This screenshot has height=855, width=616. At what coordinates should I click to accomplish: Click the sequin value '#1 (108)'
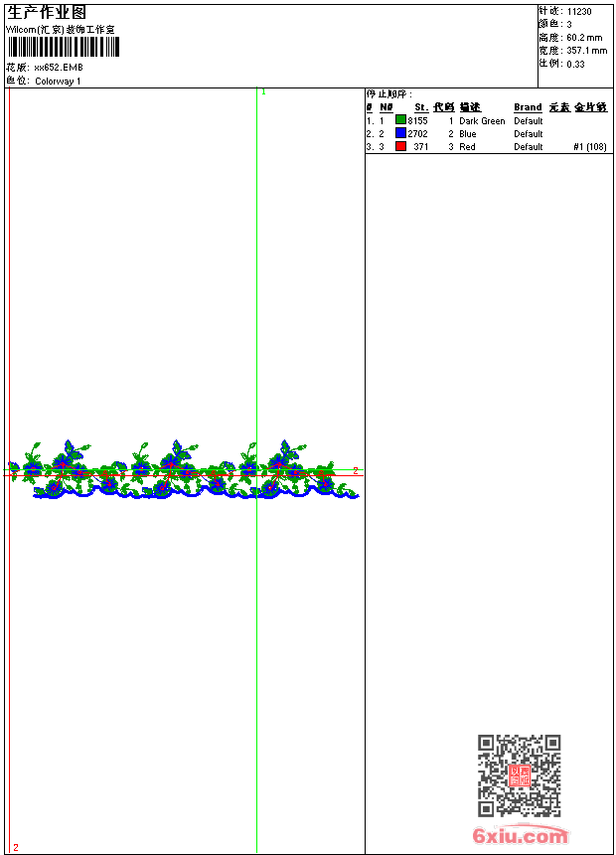point(590,147)
